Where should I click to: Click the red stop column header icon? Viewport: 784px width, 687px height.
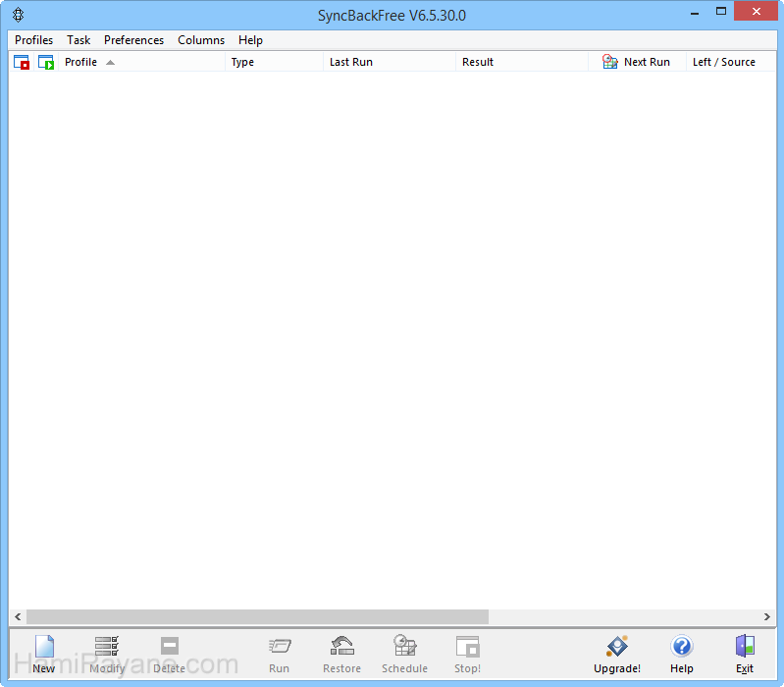pyautogui.click(x=22, y=62)
